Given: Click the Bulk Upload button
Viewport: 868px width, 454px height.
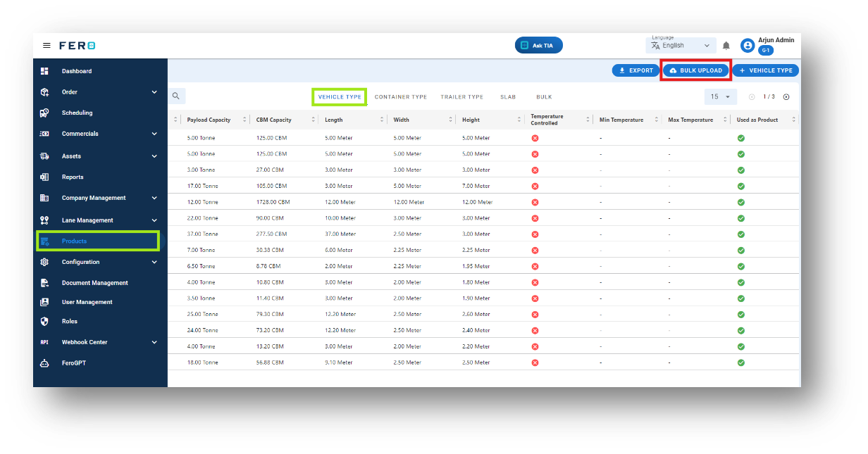Looking at the screenshot, I should (696, 70).
